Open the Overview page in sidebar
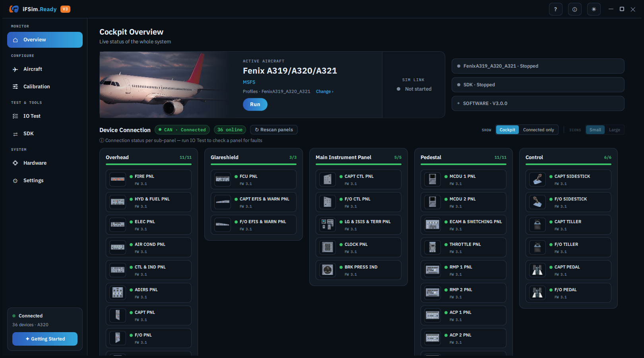 pyautogui.click(x=45, y=40)
